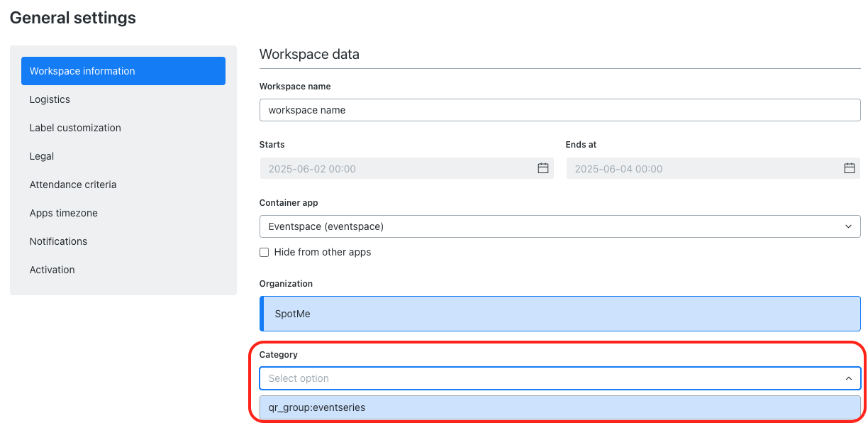Open the Activation settings section

(52, 270)
